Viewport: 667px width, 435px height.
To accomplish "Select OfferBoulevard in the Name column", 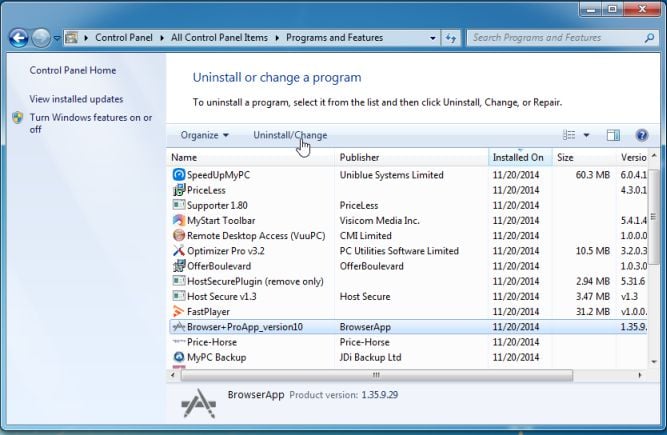I will [x=219, y=266].
